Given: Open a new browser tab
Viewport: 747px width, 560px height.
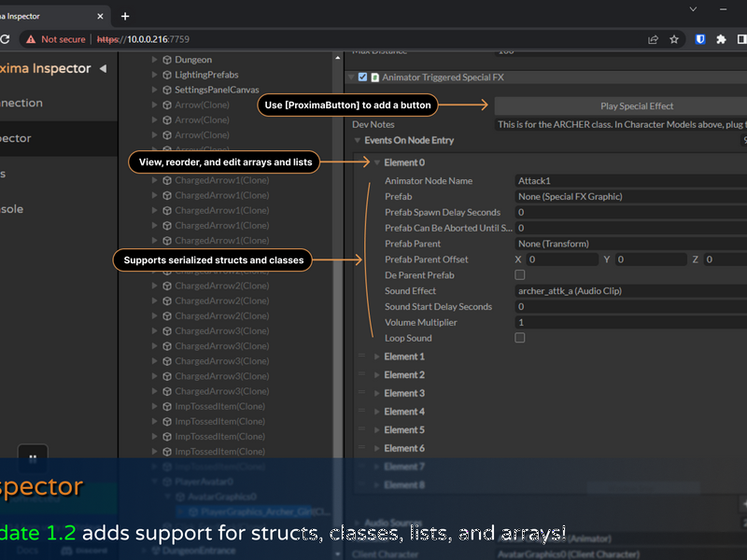Looking at the screenshot, I should point(125,16).
